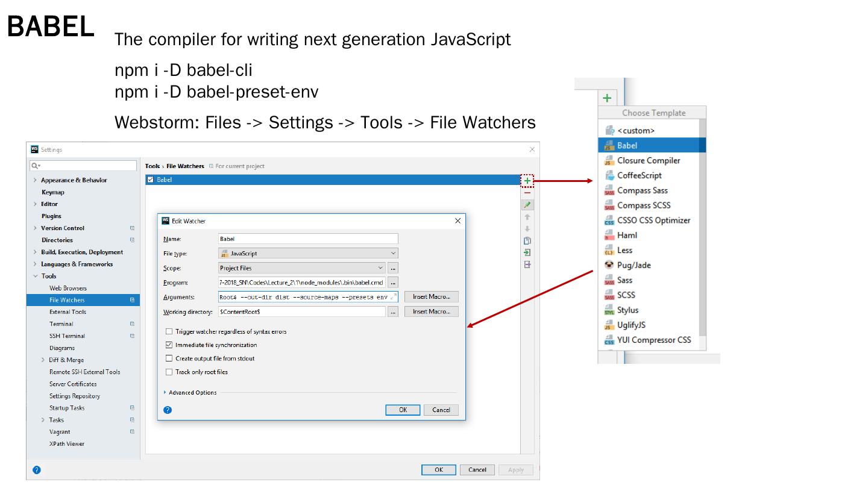The height and width of the screenshot is (488, 868).
Task: Click Cancel in the Edit Watcher dialog
Action: pyautogui.click(x=441, y=410)
